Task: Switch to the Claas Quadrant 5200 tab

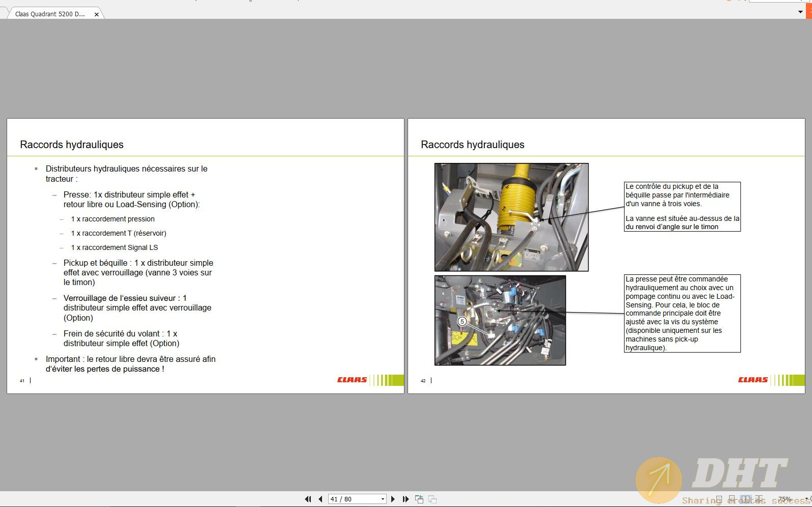Action: tap(50, 14)
